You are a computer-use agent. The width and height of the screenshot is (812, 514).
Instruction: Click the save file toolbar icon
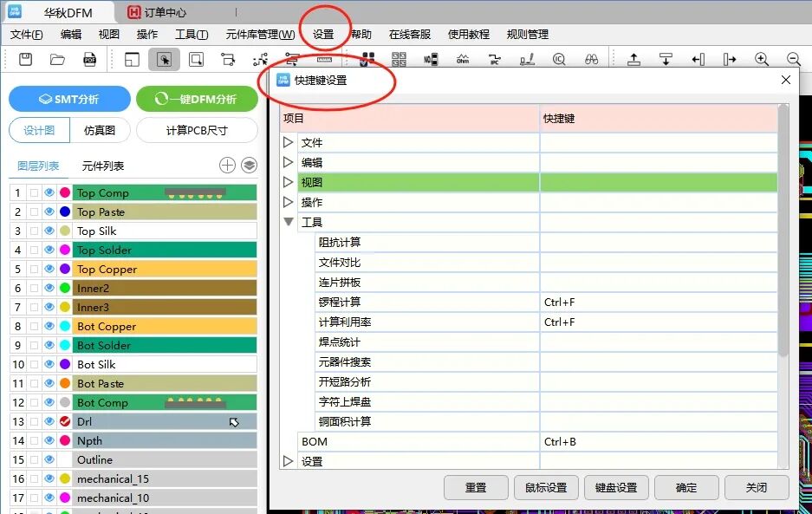(x=25, y=59)
